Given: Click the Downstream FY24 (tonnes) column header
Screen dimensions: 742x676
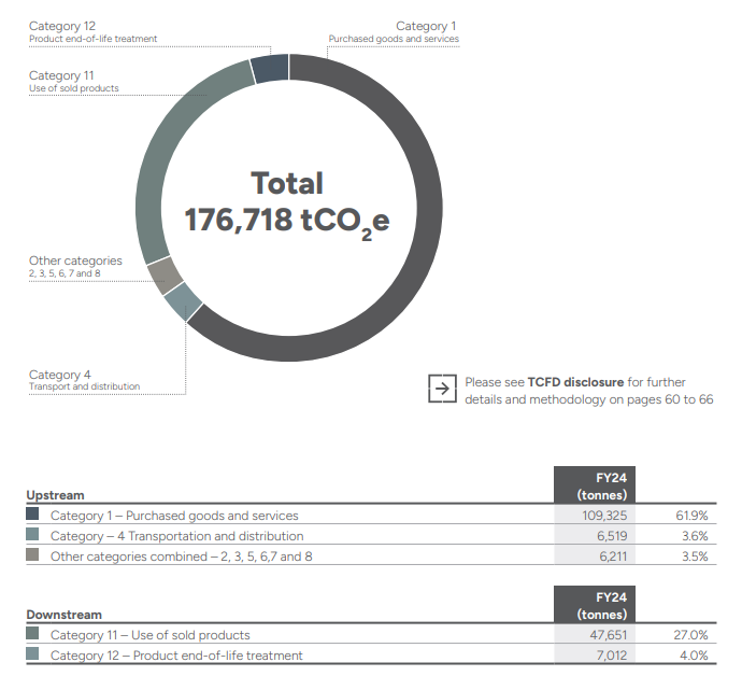Looking at the screenshot, I should coord(594,605).
